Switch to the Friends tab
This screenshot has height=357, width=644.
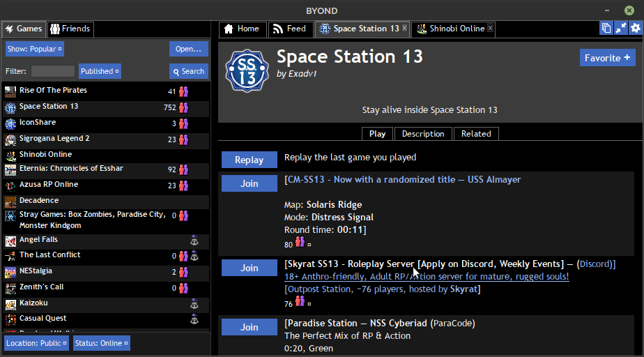point(70,29)
